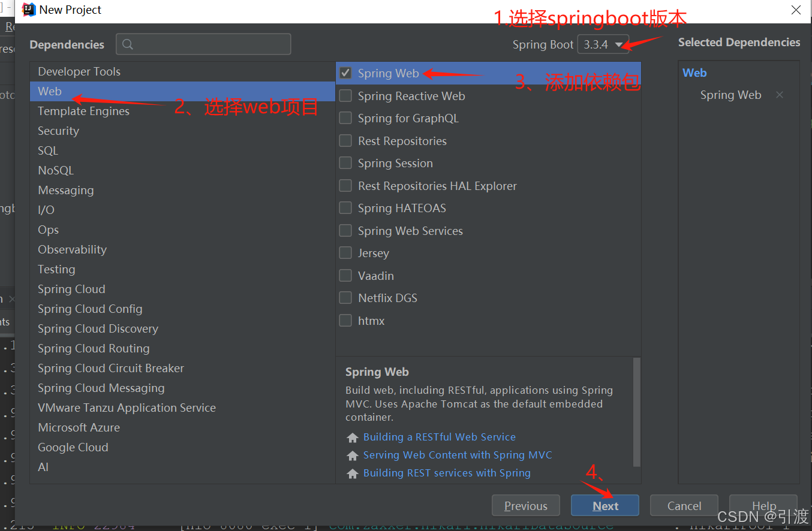Open the Spring Boot version dropdown
Screen dimensions: 812x531
(x=603, y=44)
